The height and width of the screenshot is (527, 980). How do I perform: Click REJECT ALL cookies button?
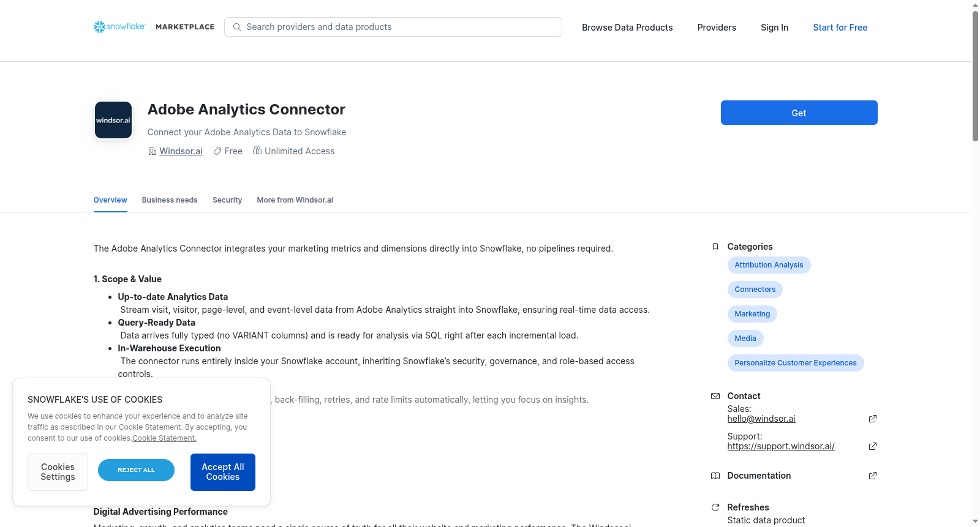point(136,470)
